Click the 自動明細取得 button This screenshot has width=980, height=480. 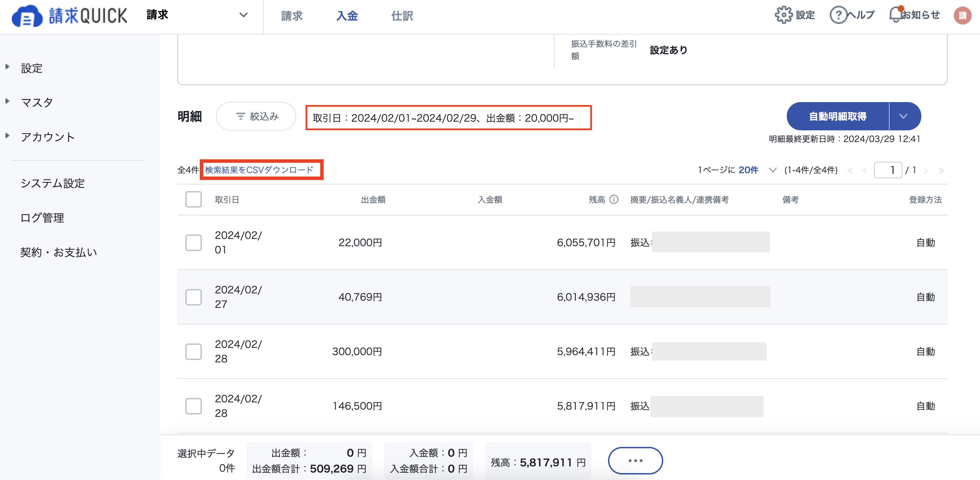click(838, 116)
